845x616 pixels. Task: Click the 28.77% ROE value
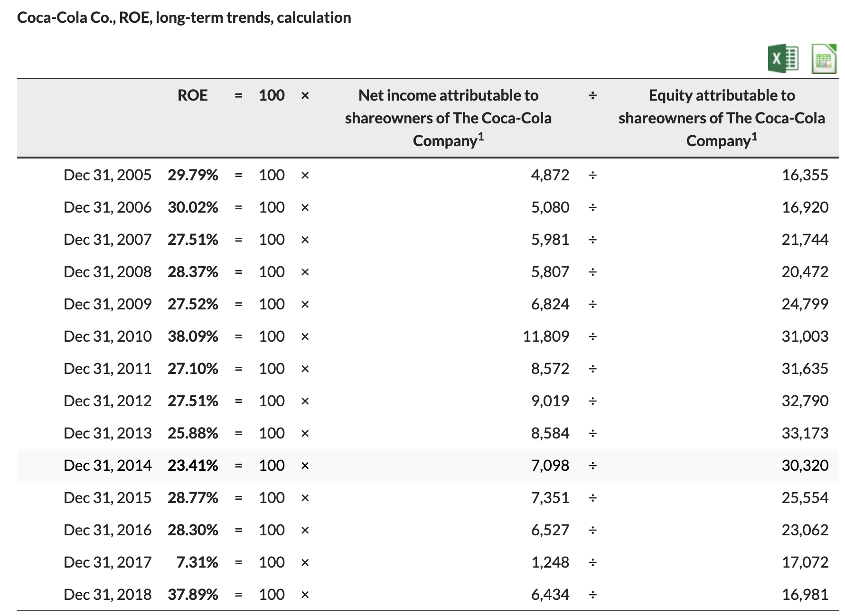pos(193,498)
